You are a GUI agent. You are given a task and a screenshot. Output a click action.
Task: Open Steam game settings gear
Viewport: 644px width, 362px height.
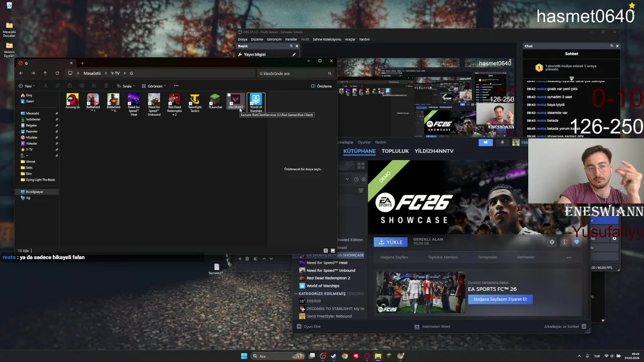click(552, 242)
